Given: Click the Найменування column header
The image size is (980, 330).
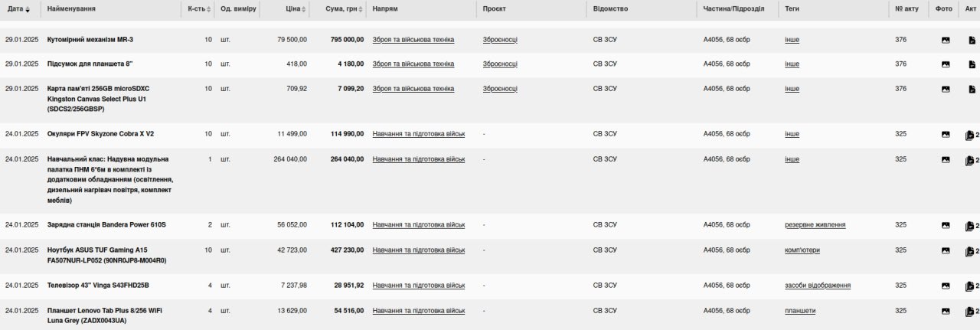Looking at the screenshot, I should click(x=71, y=9).
